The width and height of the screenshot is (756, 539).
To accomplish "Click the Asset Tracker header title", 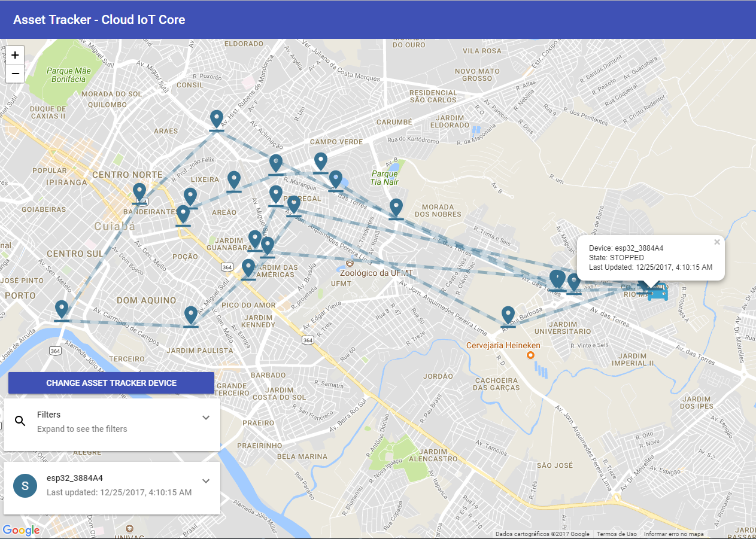I will coord(99,20).
